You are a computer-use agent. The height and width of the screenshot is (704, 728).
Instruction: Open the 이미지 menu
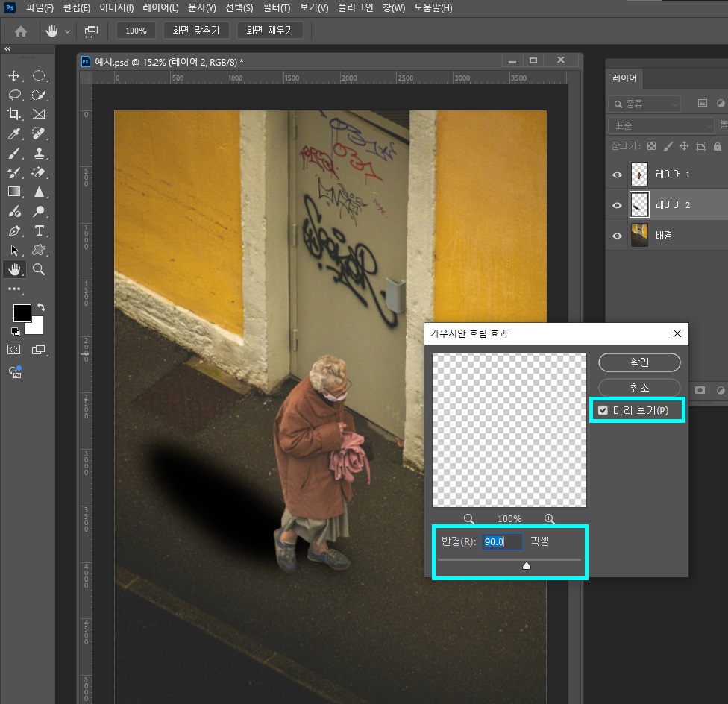tap(116, 8)
